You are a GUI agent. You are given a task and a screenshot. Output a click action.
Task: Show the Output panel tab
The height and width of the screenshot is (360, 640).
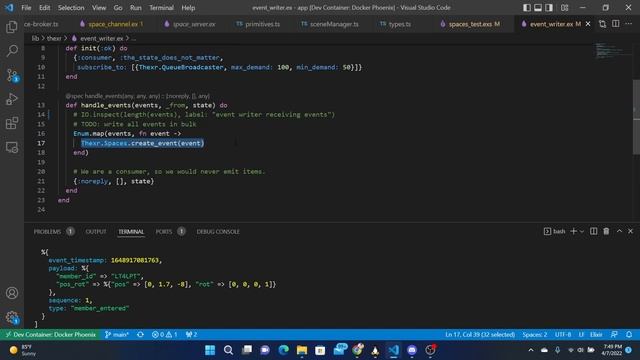click(x=96, y=231)
